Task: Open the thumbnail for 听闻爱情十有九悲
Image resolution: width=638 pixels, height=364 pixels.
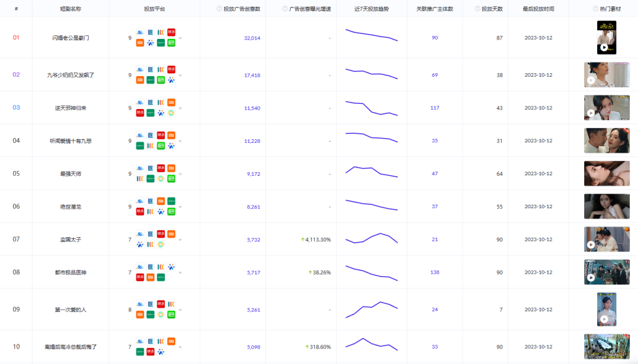Action: tap(607, 140)
